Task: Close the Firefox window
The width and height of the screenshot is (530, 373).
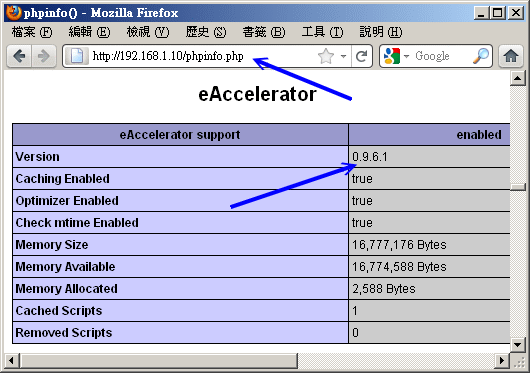Action: (516, 13)
